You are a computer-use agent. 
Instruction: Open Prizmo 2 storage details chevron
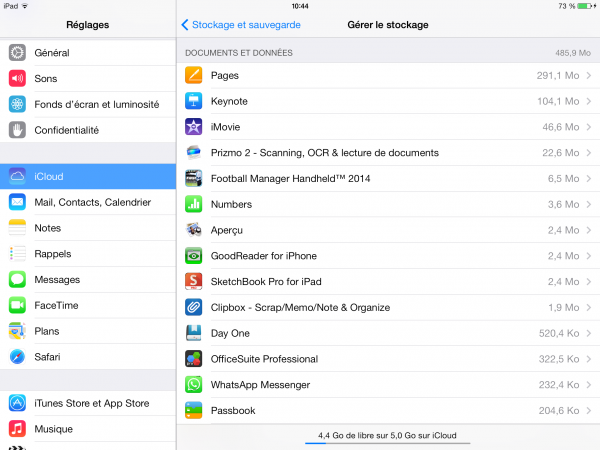click(589, 153)
